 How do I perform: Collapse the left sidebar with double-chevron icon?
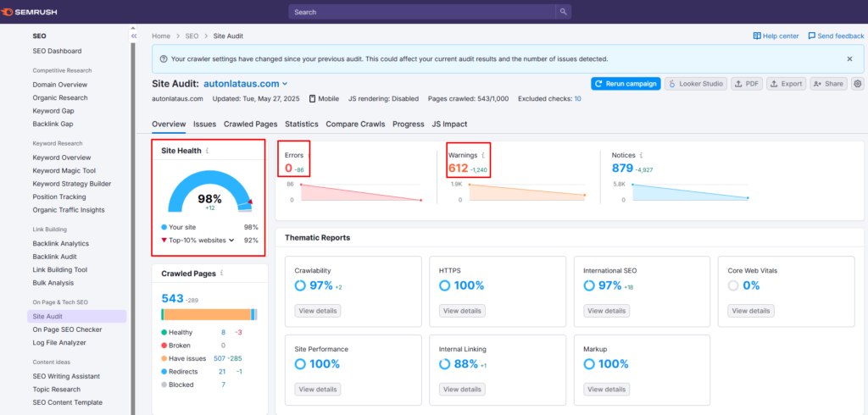pyautogui.click(x=133, y=36)
